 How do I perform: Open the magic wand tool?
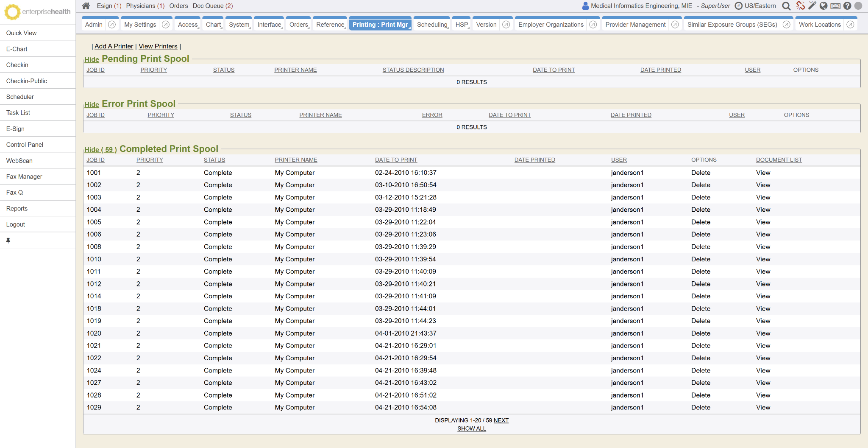[x=812, y=6]
